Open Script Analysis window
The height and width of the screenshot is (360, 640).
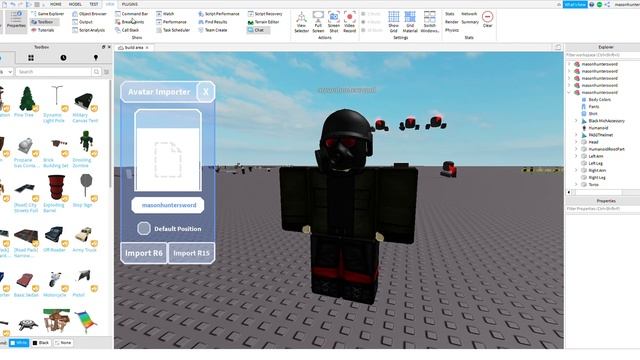(89, 30)
